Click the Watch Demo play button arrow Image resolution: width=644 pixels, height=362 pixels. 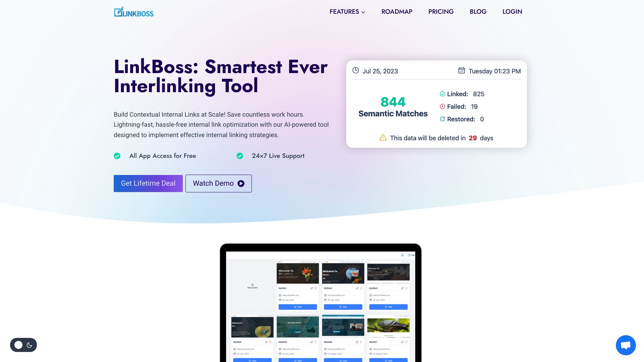click(241, 183)
